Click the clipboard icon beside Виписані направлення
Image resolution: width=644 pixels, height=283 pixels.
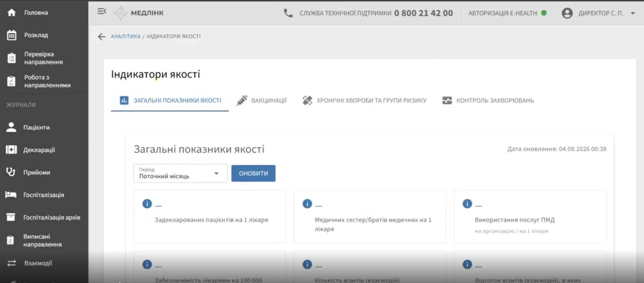pyautogui.click(x=11, y=240)
